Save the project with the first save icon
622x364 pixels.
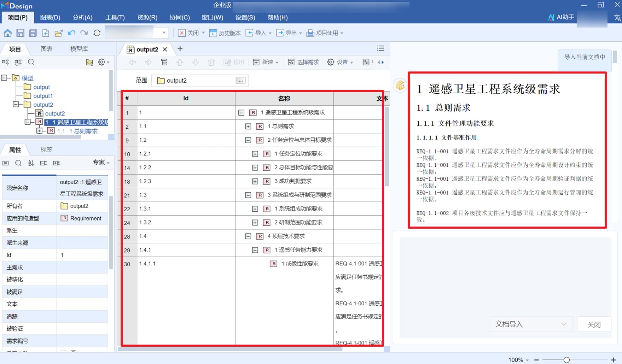(x=20, y=33)
